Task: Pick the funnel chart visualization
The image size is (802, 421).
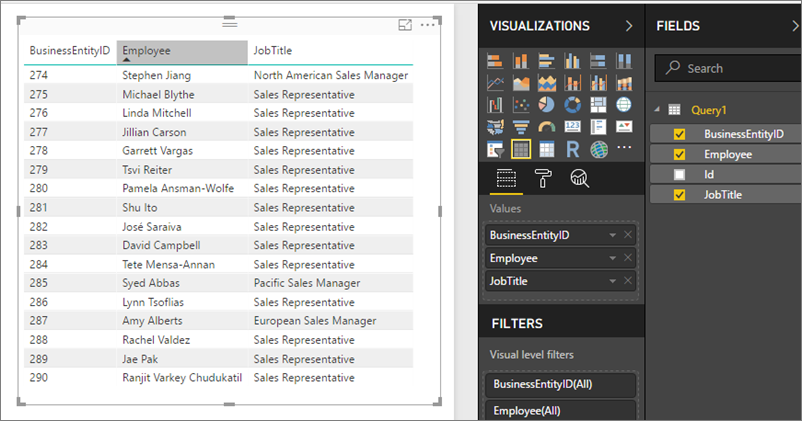Action: pyautogui.click(x=521, y=127)
